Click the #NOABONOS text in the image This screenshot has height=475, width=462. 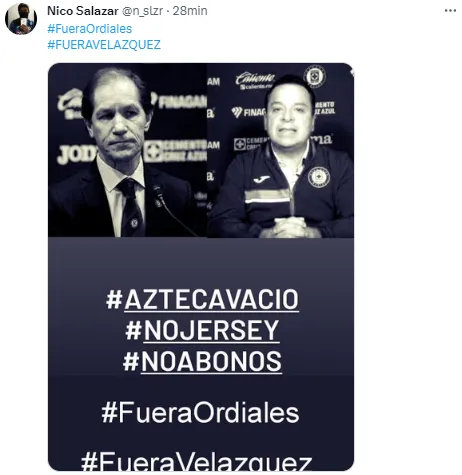[x=202, y=361]
